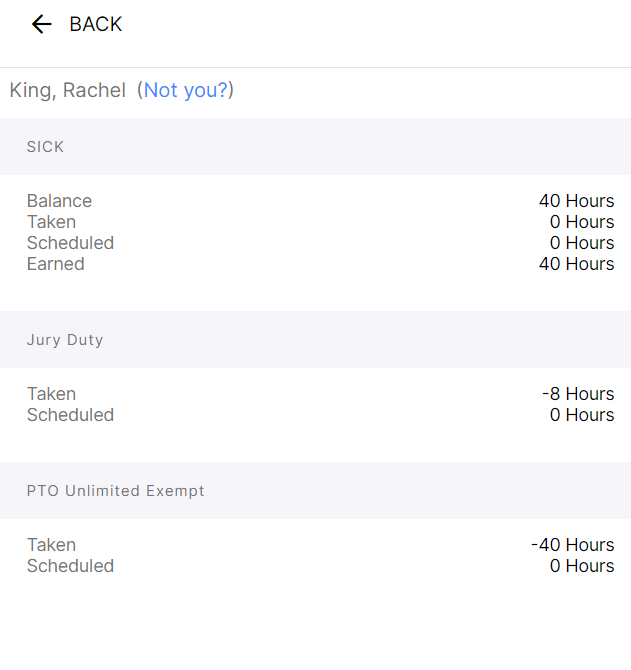Click the Balance label under SICK
The width and height of the screenshot is (631, 670).
(x=59, y=201)
